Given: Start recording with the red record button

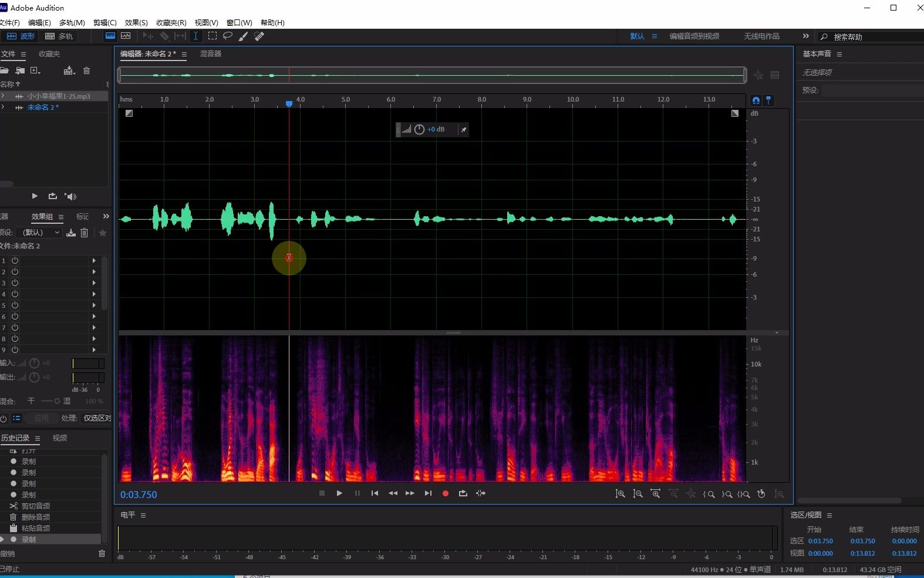Looking at the screenshot, I should tap(446, 493).
